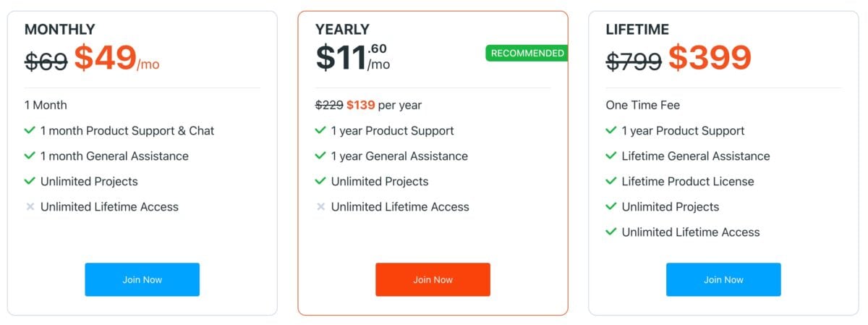Click the $49/mo discounted price

click(x=116, y=58)
